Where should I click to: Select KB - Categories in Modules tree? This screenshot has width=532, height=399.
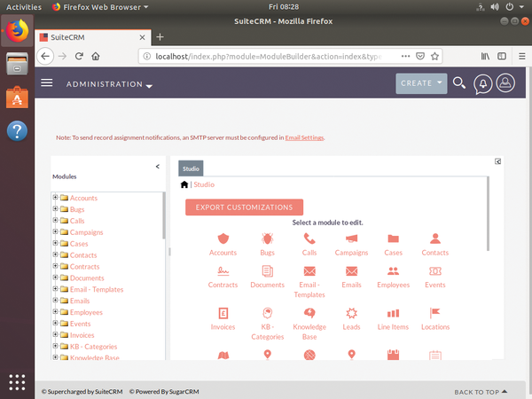click(93, 347)
